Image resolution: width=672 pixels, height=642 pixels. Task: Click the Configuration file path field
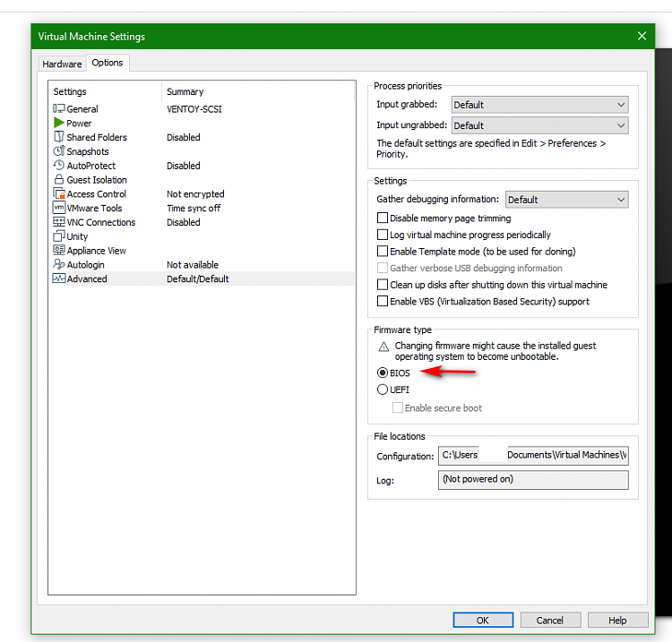click(533, 455)
